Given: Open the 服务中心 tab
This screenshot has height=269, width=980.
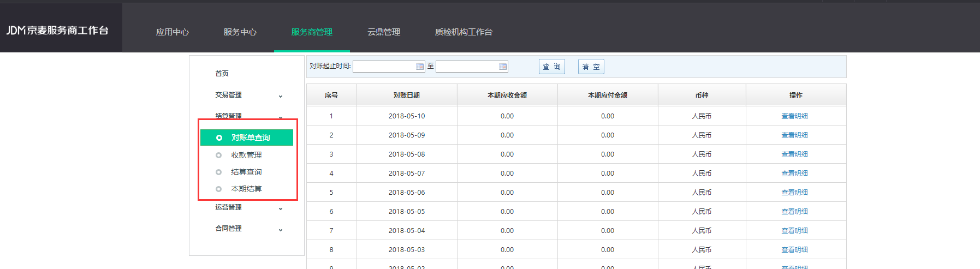Looking at the screenshot, I should [x=240, y=32].
